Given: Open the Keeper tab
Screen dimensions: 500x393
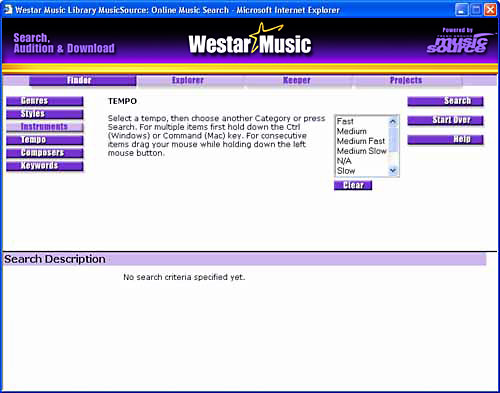Looking at the screenshot, I should tap(297, 80).
